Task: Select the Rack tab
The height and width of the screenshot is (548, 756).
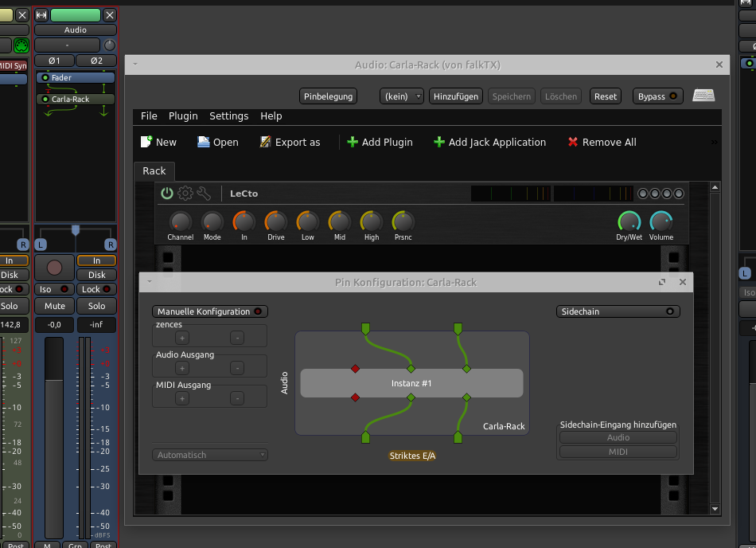Action: coord(154,170)
